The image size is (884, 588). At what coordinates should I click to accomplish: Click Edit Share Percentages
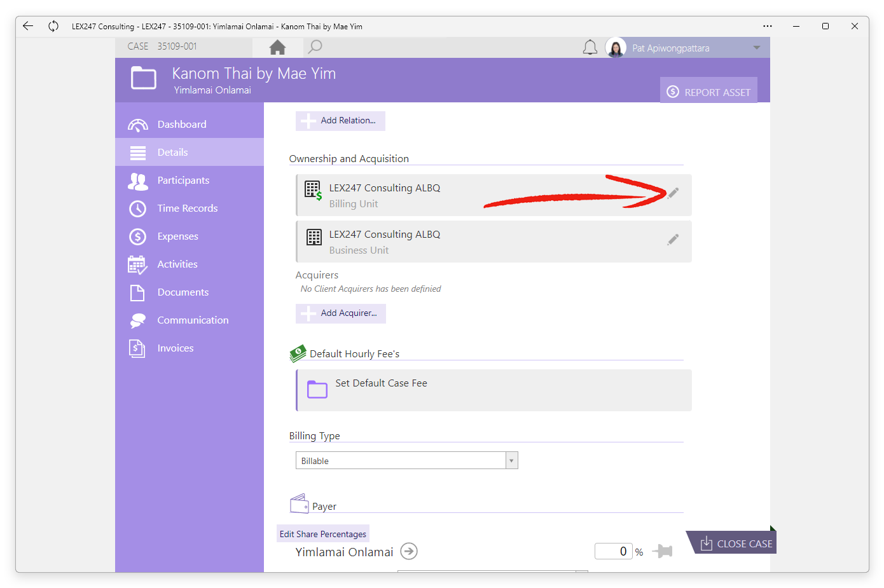coord(323,534)
